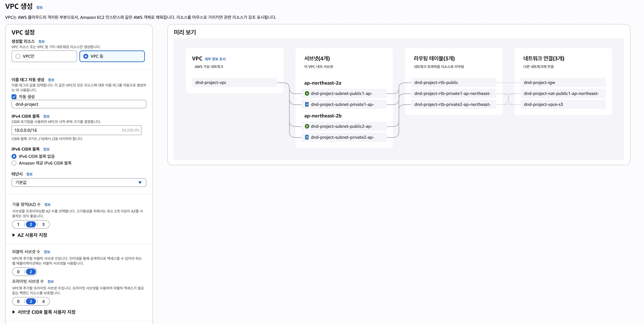Set private subnet count to 4
The width and height of the screenshot is (644, 324).
pos(43,301)
